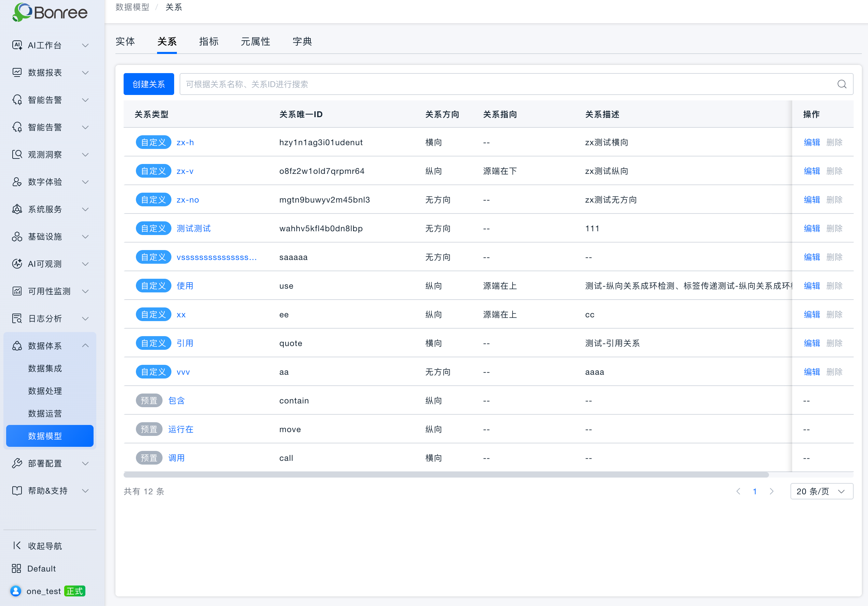Image resolution: width=868 pixels, height=606 pixels.
Task: Click the 帮助&支持 book icon
Action: 17,491
